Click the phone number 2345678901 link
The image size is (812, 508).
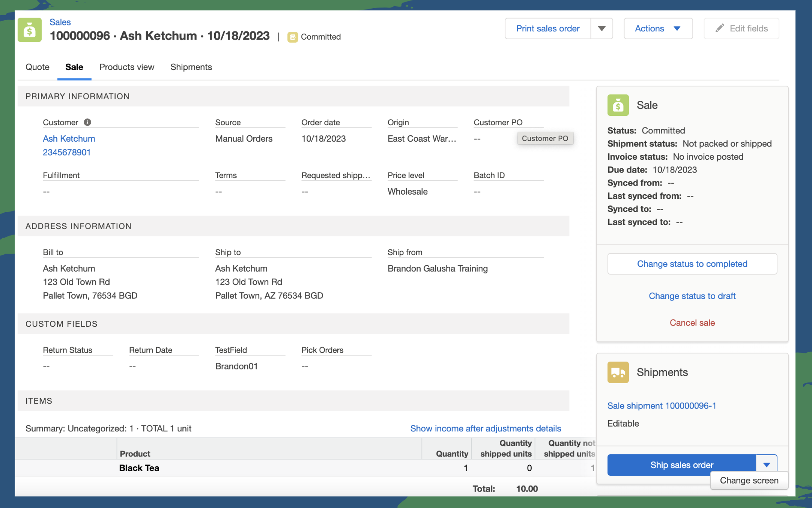click(x=67, y=152)
